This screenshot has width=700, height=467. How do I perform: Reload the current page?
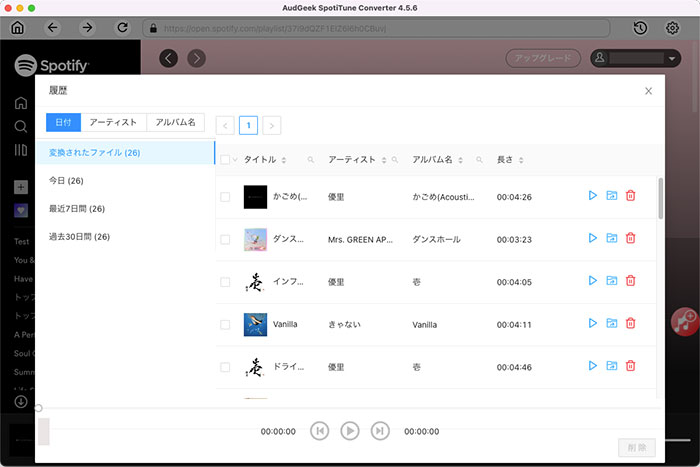pos(122,28)
